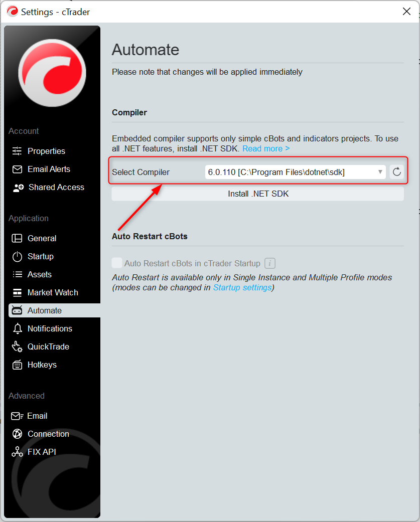
Task: Click the FIX API nodes icon
Action: point(17,452)
